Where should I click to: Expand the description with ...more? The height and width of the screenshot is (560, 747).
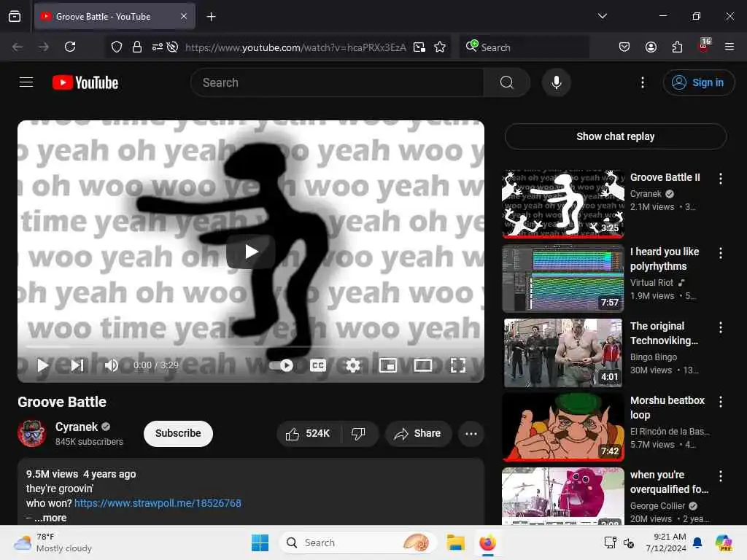click(x=50, y=518)
